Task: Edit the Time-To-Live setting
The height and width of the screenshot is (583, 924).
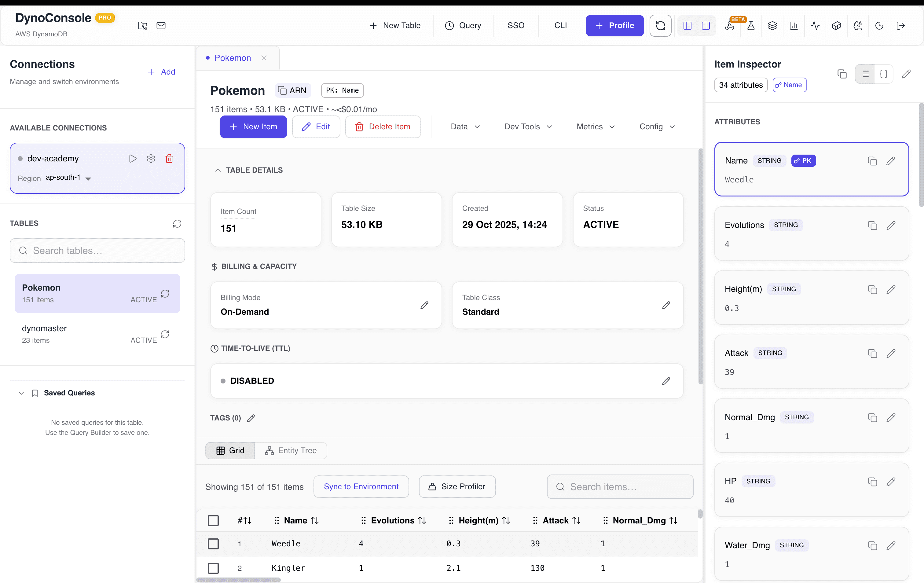Action: (666, 381)
